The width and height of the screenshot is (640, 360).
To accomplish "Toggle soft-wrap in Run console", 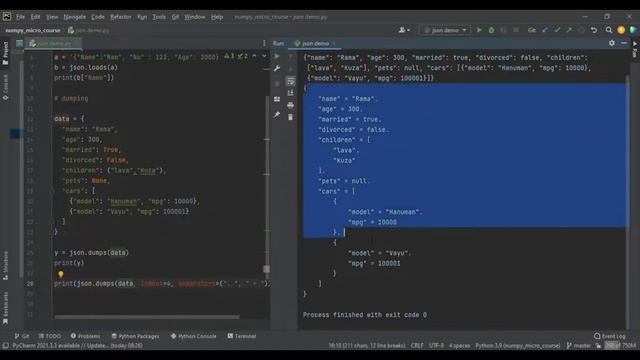I will pyautogui.click(x=290, y=81).
